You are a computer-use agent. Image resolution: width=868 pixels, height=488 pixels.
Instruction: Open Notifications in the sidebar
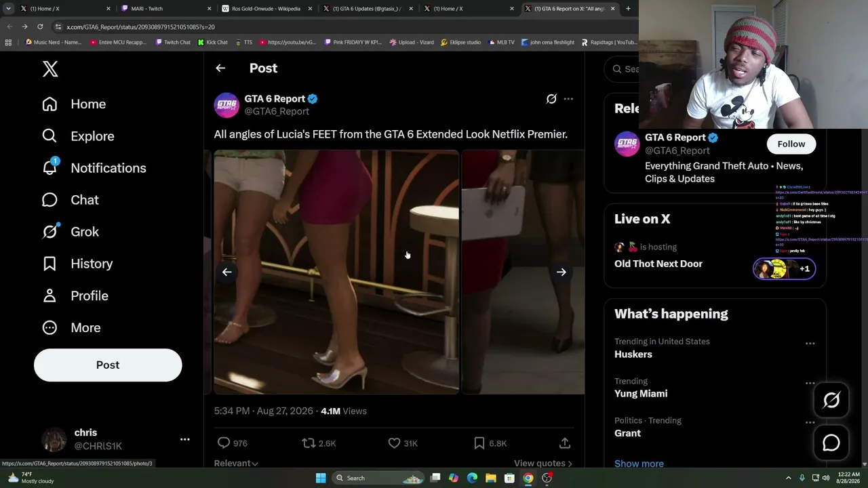(94, 167)
